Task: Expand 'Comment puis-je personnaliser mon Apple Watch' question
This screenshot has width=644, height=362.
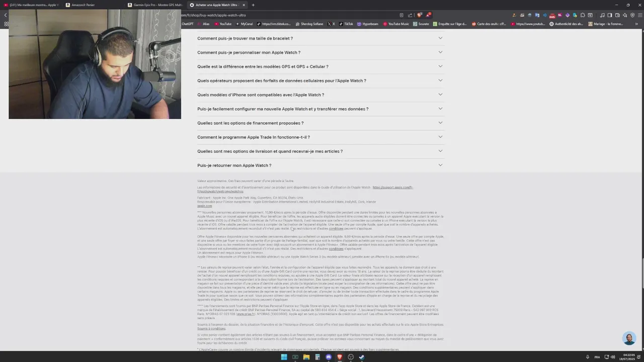Action: pos(320,52)
